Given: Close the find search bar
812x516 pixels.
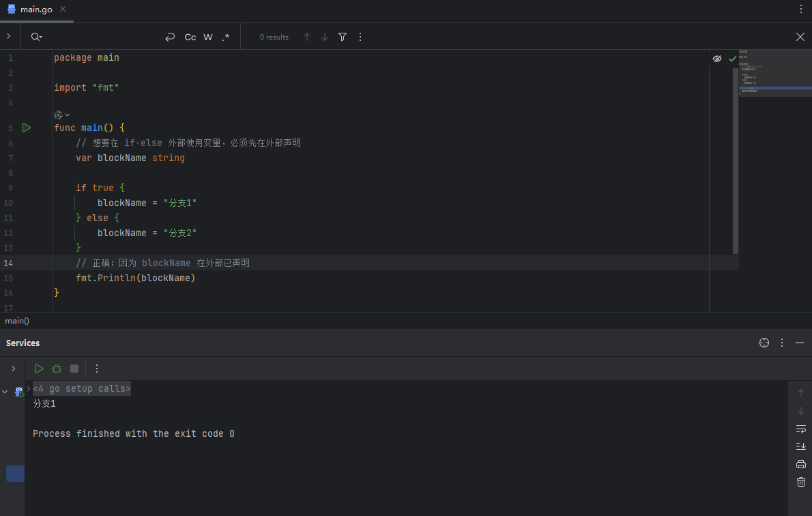Looking at the screenshot, I should (800, 37).
